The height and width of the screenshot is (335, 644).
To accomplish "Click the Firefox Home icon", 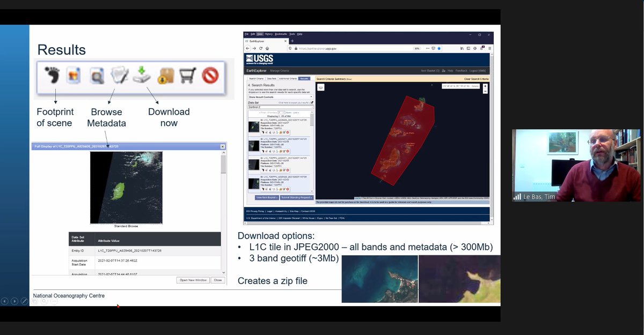I will coord(267,48).
